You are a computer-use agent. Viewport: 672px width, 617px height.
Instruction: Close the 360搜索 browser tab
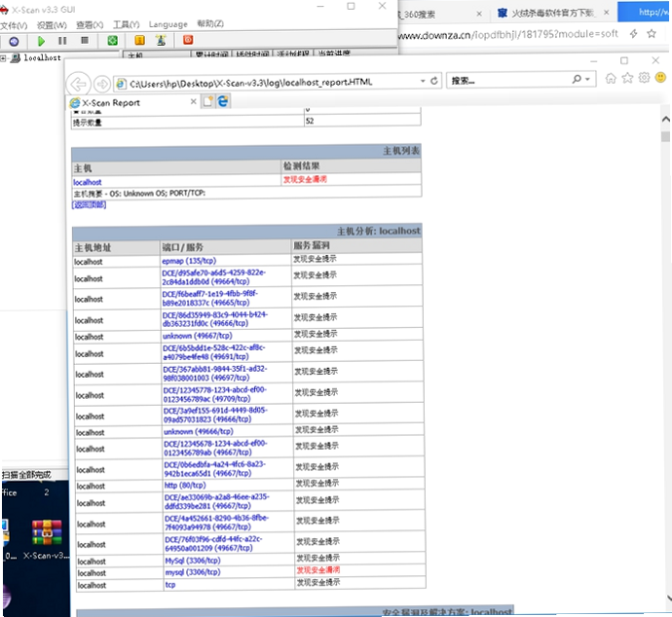coord(479,14)
